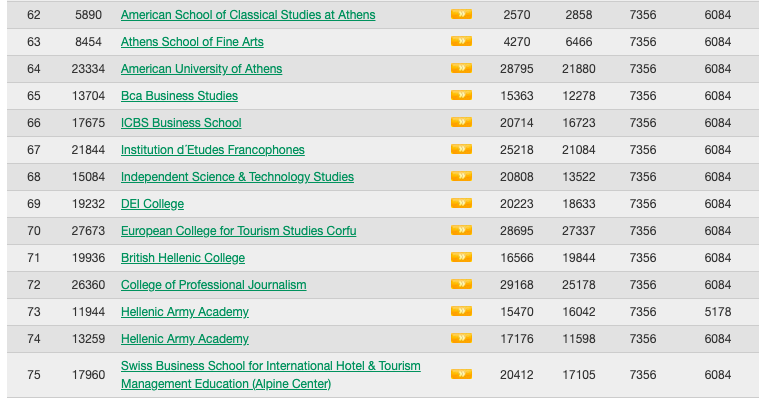Viewport: 760px width, 400px height.
Task: Click orange details icon for Bca Business Studies
Action: click(461, 95)
